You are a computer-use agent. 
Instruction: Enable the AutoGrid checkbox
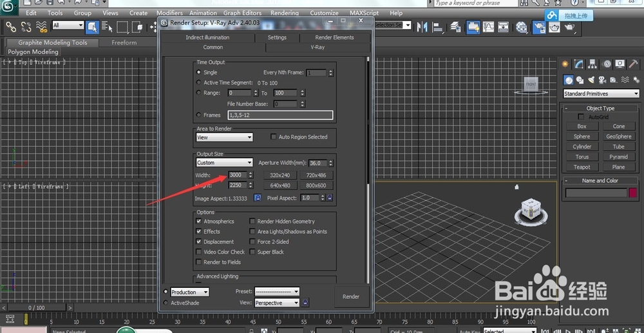point(581,117)
